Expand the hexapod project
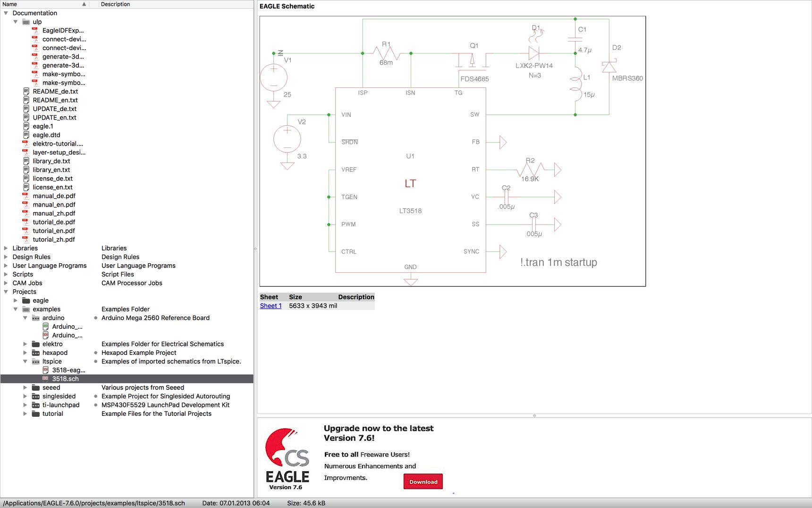Viewport: 812px width, 508px height. click(25, 353)
